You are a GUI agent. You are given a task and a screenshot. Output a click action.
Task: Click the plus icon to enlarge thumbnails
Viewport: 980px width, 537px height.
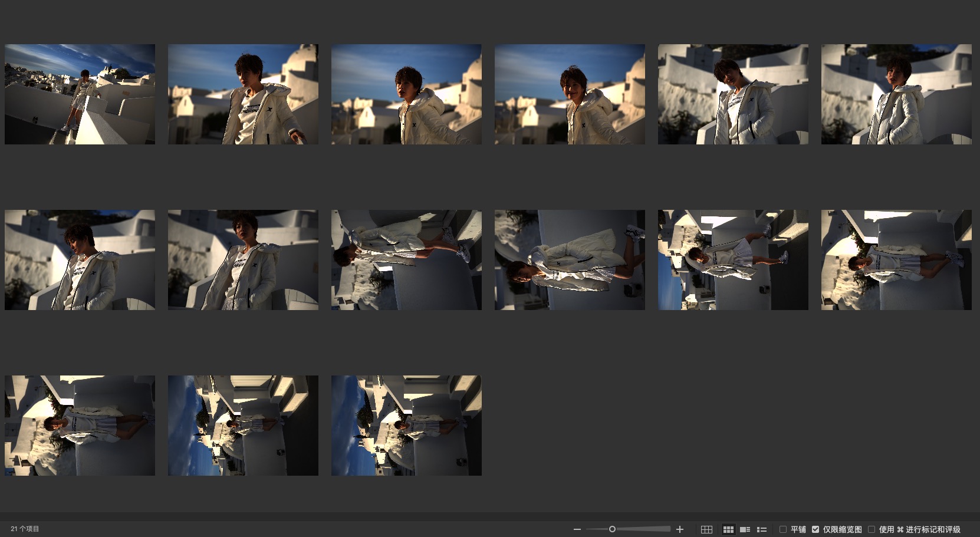click(679, 529)
